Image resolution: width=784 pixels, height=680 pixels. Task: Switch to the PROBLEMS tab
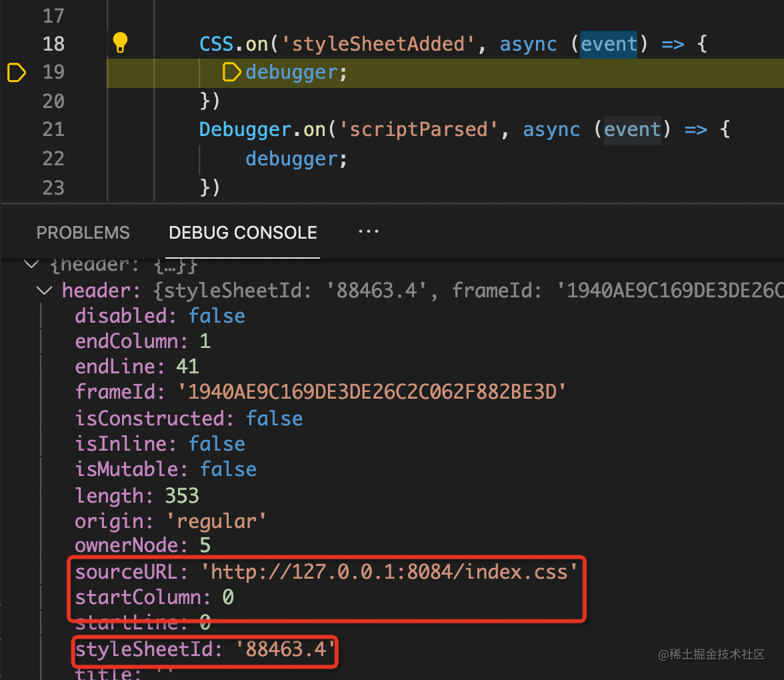point(83,233)
